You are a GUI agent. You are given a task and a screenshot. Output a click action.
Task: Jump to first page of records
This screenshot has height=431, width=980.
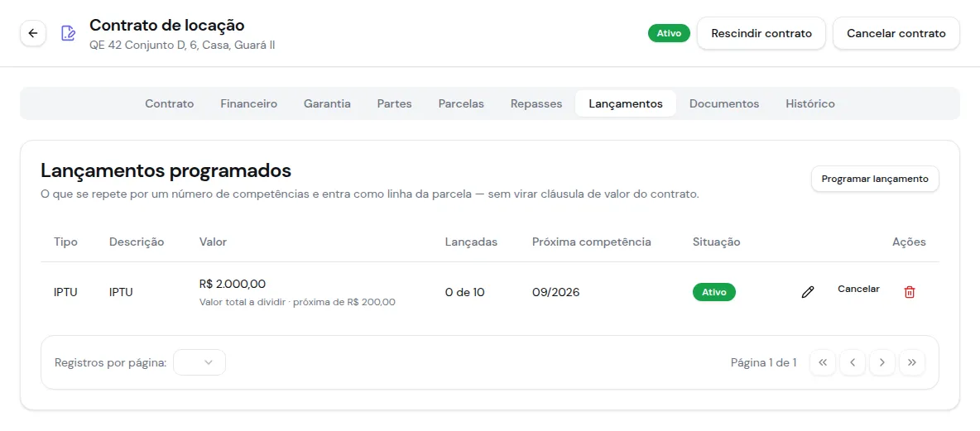[x=823, y=362]
